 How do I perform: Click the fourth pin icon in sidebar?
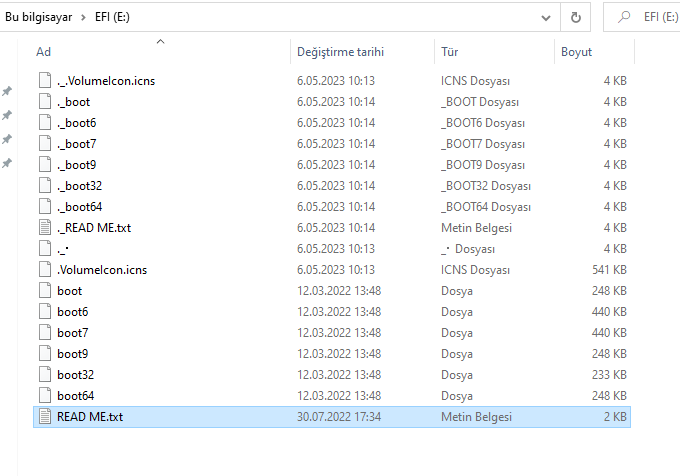(x=7, y=163)
